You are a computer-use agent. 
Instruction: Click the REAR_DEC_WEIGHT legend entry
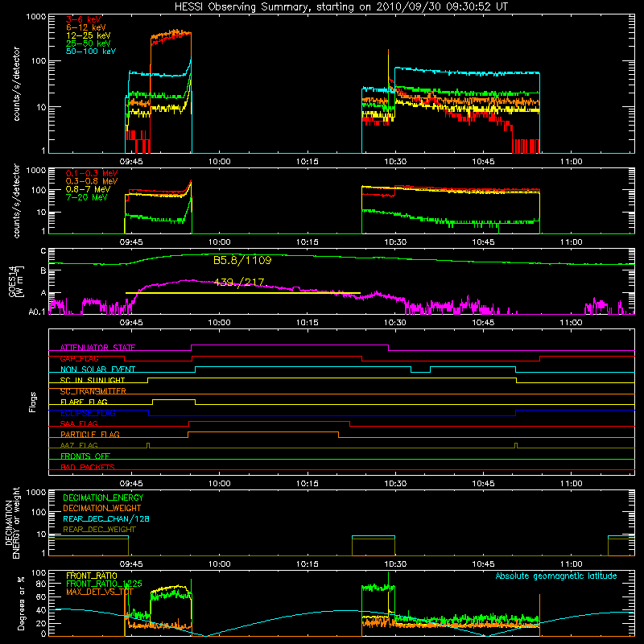point(99,530)
